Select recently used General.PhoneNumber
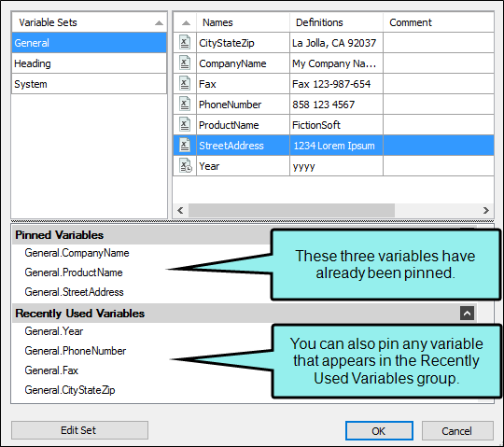 (76, 351)
